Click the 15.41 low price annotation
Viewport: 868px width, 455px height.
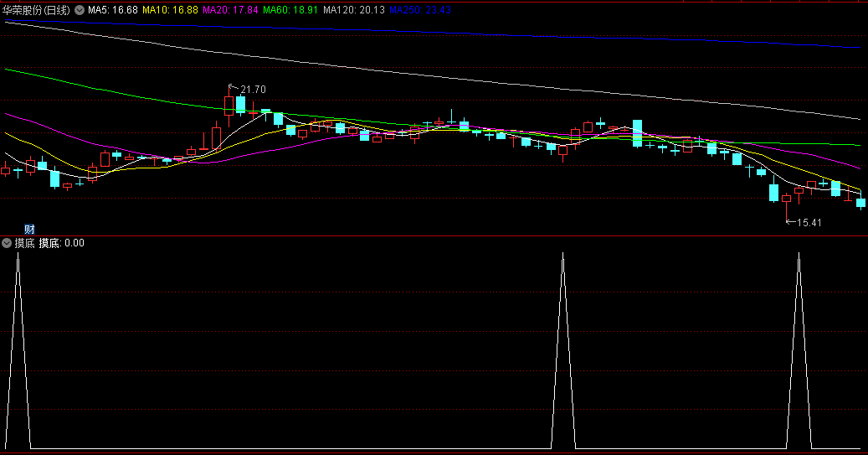pos(809,223)
